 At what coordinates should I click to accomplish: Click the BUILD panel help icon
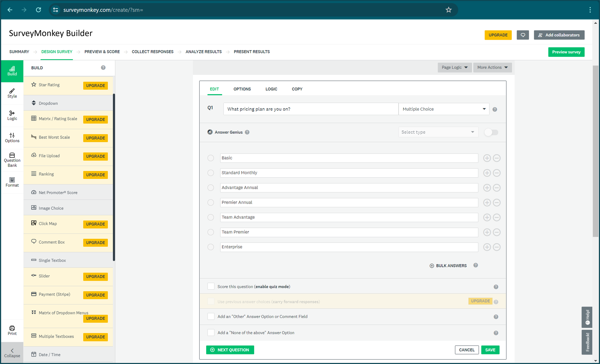103,68
